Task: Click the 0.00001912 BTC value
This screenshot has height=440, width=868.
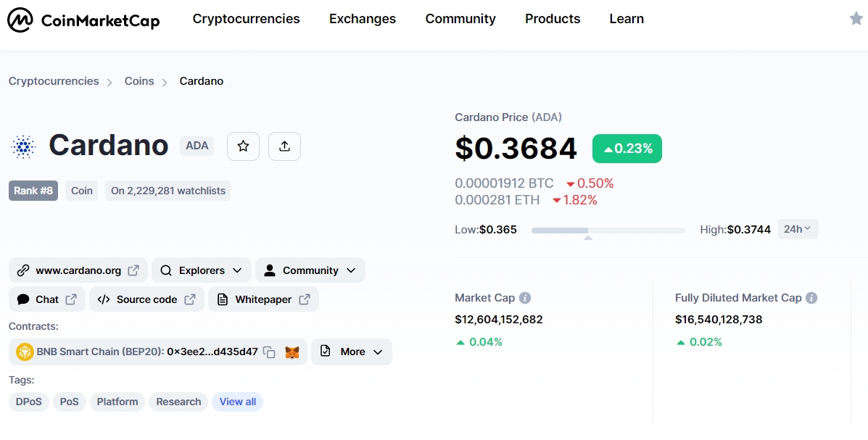Action: [504, 183]
